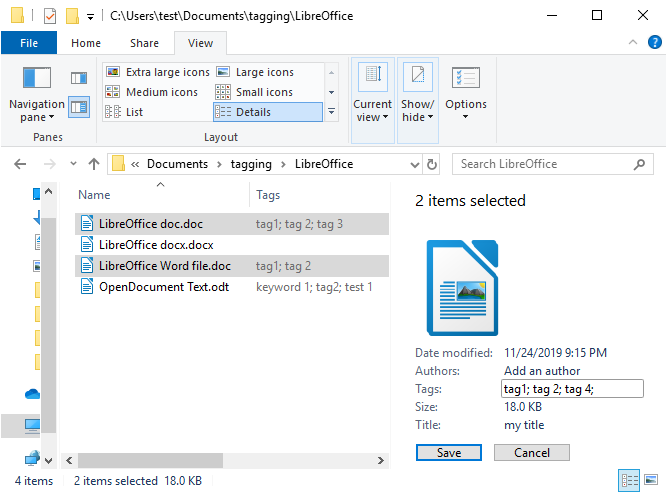Go Back in navigation history

[20, 164]
